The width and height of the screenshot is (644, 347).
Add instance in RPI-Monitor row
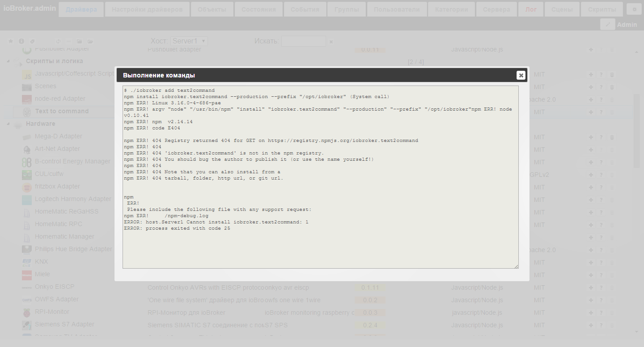click(x=591, y=313)
